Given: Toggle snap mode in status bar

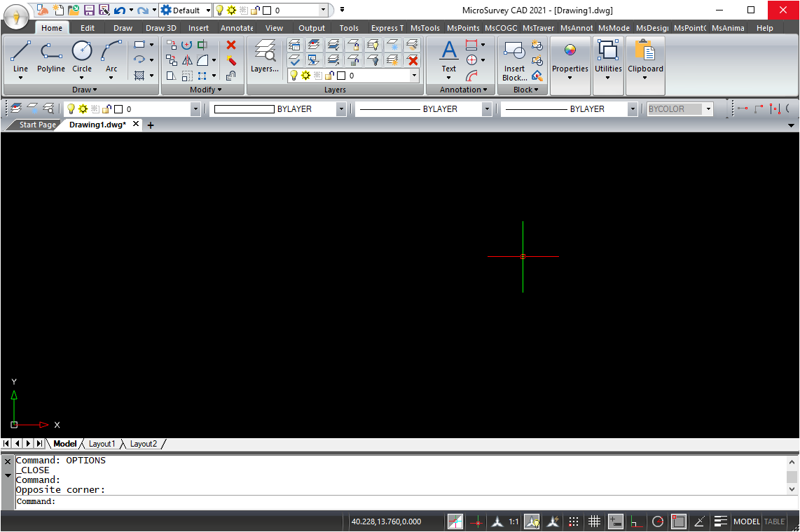Looking at the screenshot, I should (574, 521).
